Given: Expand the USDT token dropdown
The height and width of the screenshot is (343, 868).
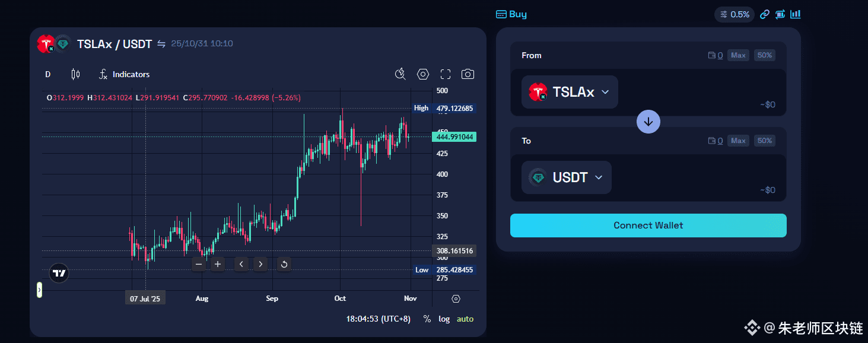Looking at the screenshot, I should coord(566,177).
